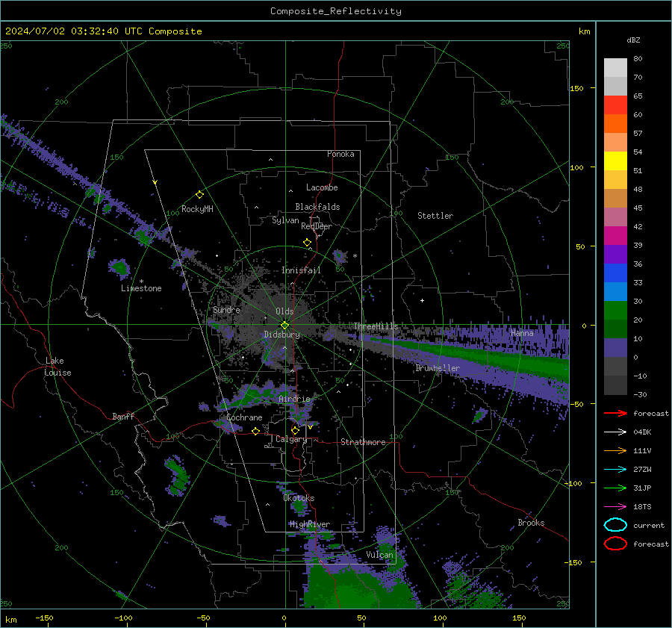Click the Drumheller label

[x=438, y=368]
